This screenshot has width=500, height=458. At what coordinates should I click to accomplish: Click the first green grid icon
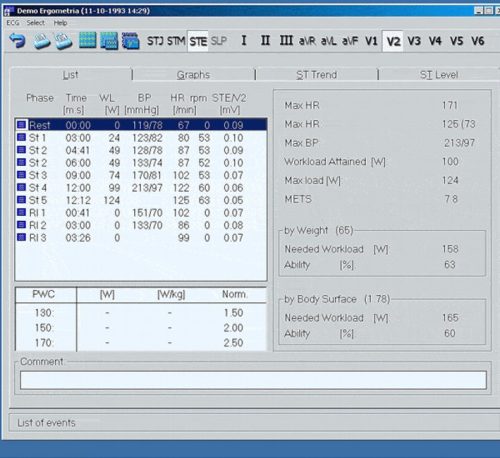(x=88, y=41)
